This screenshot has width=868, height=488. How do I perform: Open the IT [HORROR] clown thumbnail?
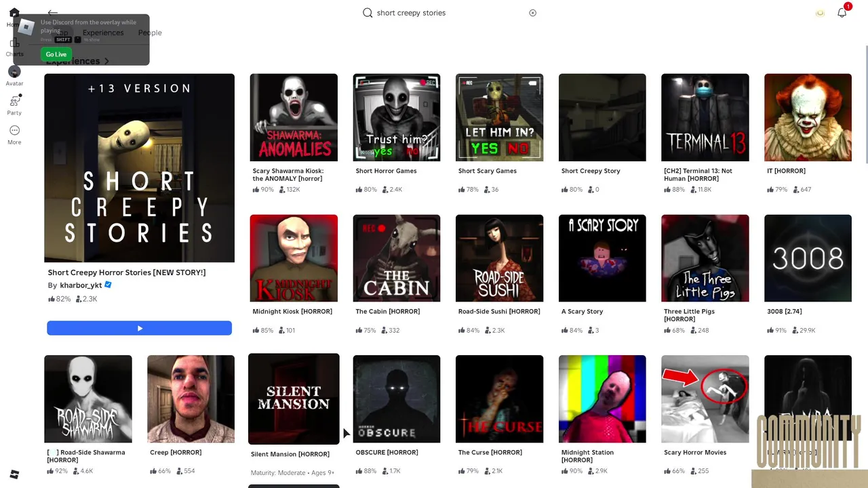click(x=808, y=117)
